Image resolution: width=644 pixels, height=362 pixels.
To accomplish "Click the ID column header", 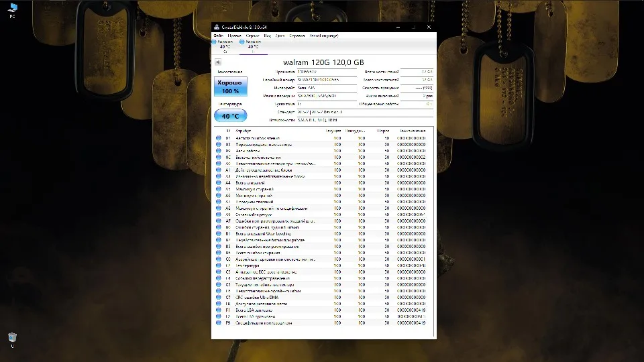I will pos(228,131).
